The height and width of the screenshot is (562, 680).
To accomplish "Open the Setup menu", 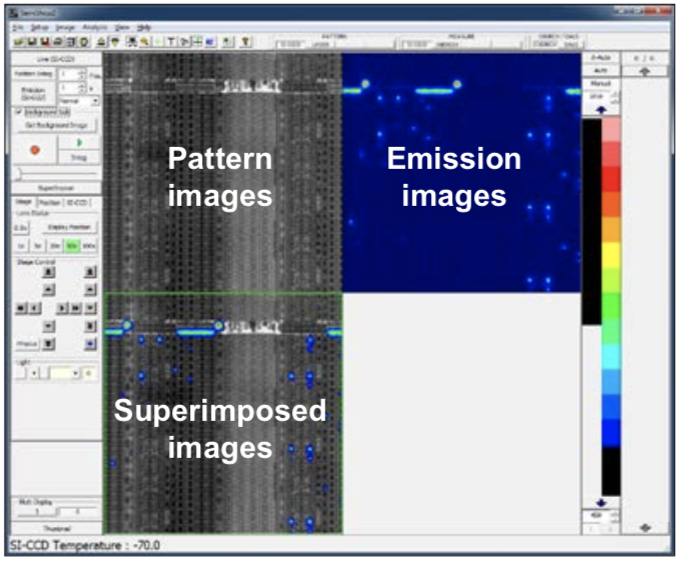I will pyautogui.click(x=39, y=27).
